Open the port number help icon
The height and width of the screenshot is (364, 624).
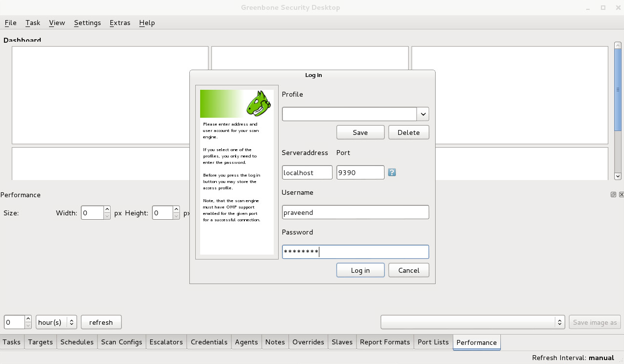[391, 172]
